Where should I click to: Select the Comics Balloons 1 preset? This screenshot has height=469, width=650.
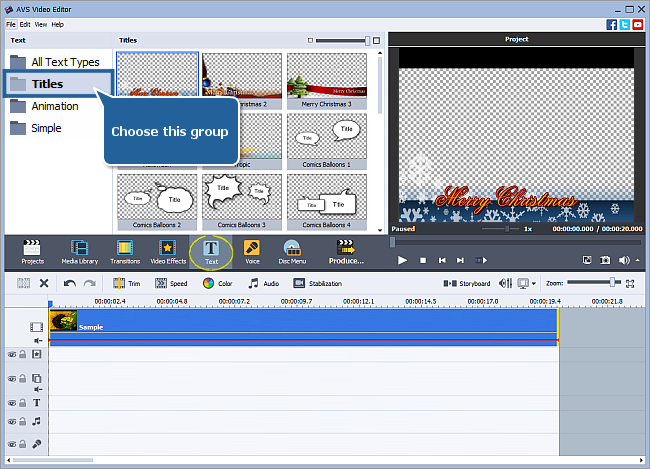pos(327,141)
